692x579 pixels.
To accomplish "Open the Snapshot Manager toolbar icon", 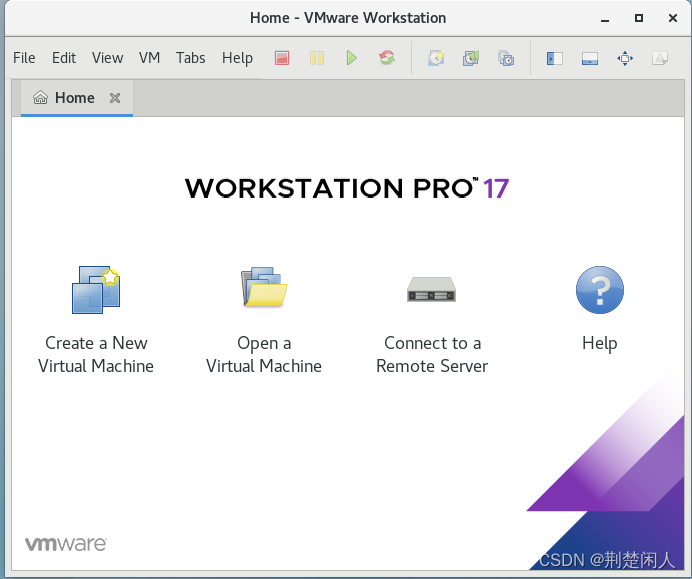I will tap(506, 58).
